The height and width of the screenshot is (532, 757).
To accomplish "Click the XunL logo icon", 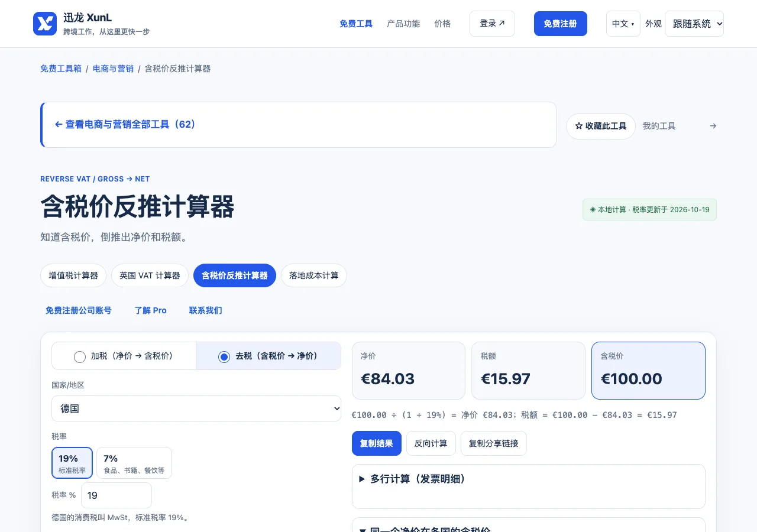I will click(45, 24).
